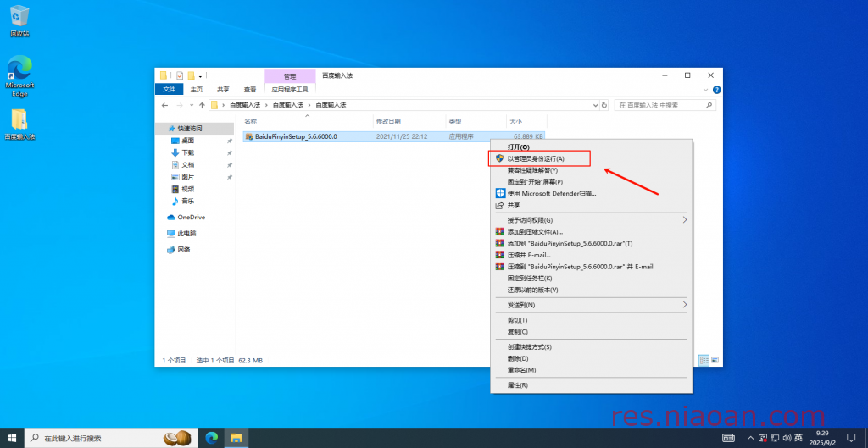868x448 pixels.
Task: Open Edge from the taskbar
Action: tap(211, 438)
